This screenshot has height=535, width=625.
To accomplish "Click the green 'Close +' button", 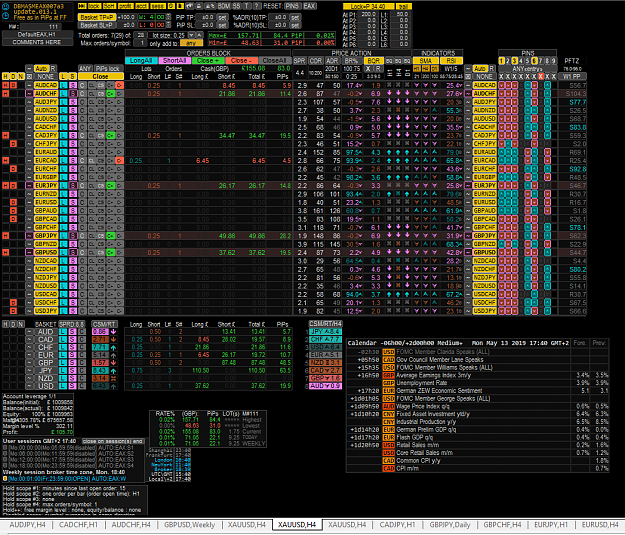I will (x=208, y=61).
